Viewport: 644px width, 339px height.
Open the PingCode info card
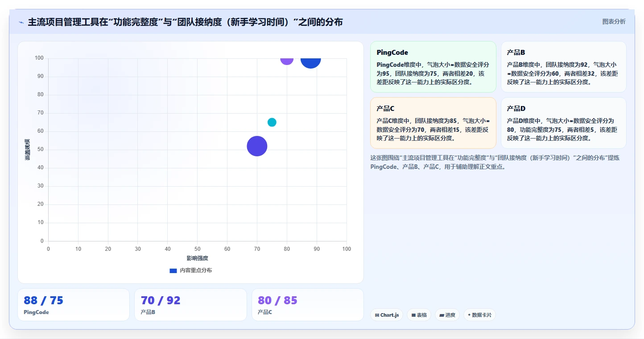pyautogui.click(x=433, y=67)
